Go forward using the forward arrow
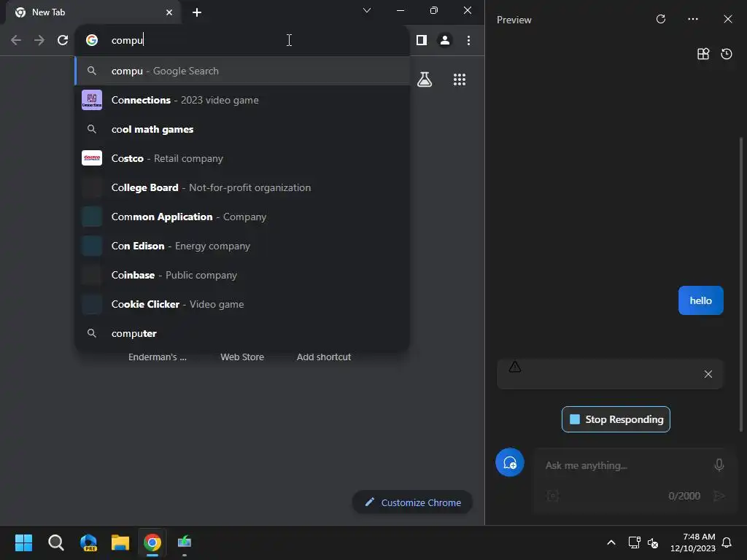Screen dimensions: 747x560 pyautogui.click(x=39, y=41)
